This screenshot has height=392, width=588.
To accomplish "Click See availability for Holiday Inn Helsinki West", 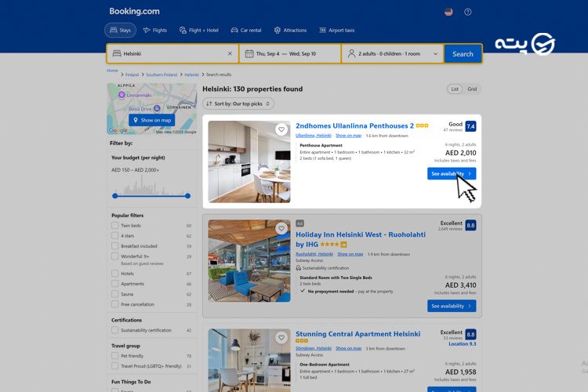I will pos(451,306).
